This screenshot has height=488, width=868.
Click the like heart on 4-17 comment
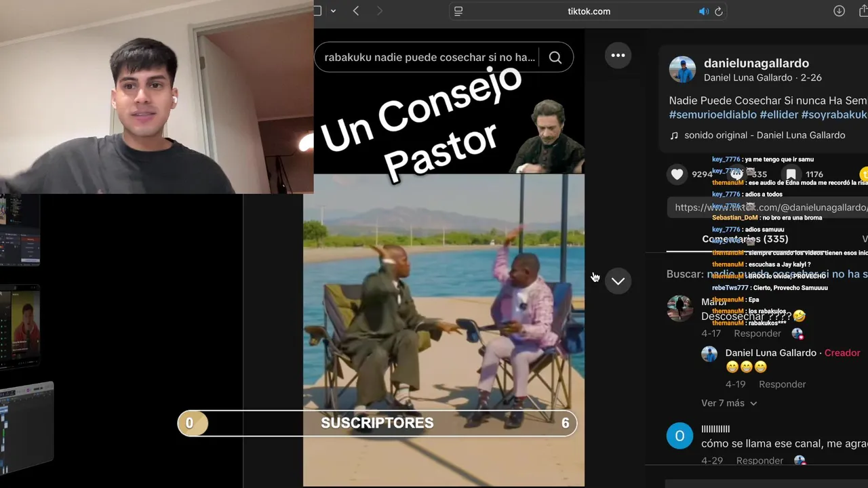(797, 333)
